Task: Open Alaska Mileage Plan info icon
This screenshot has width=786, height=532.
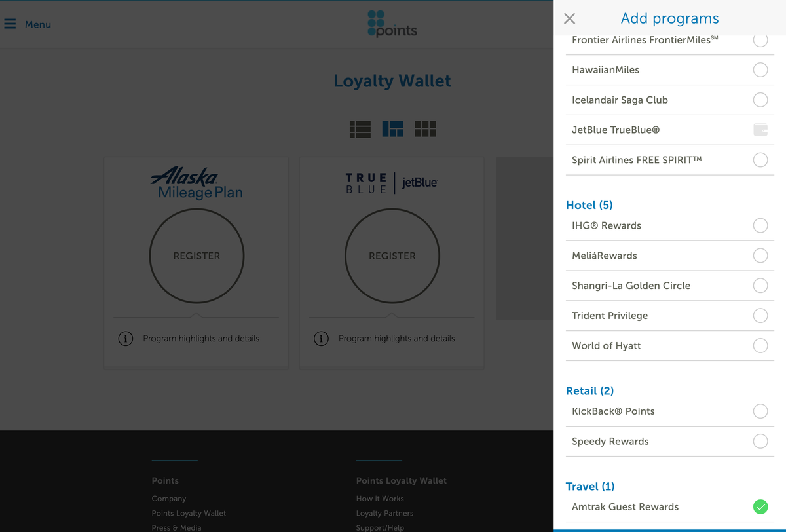Action: (125, 338)
